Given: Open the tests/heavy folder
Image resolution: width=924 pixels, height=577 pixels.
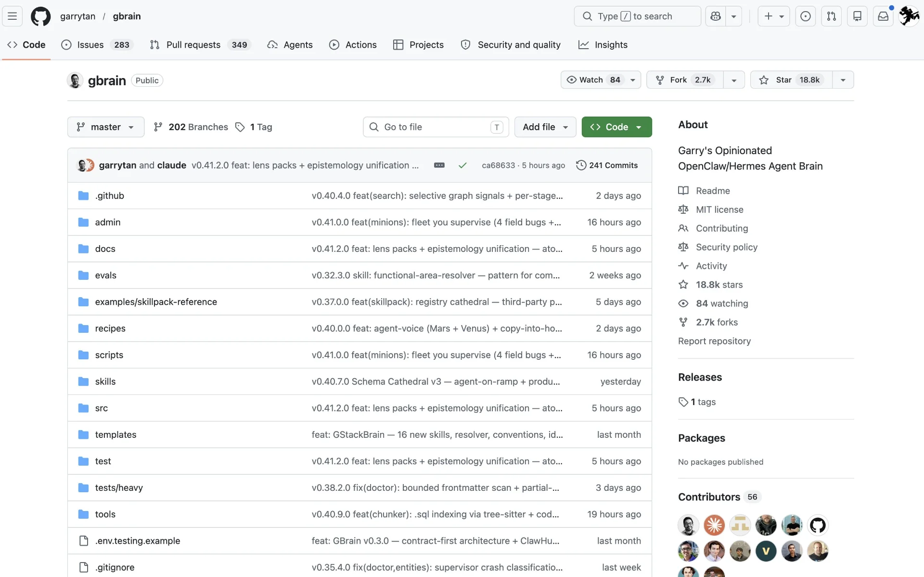Looking at the screenshot, I should point(119,487).
